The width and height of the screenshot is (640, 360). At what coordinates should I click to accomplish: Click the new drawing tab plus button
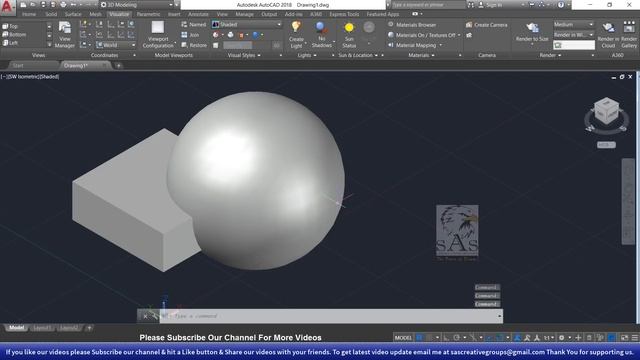(118, 65)
